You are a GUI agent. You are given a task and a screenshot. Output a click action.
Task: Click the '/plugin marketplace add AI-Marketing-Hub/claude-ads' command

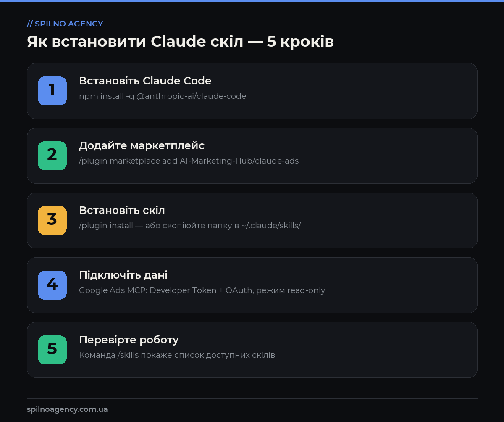(189, 161)
